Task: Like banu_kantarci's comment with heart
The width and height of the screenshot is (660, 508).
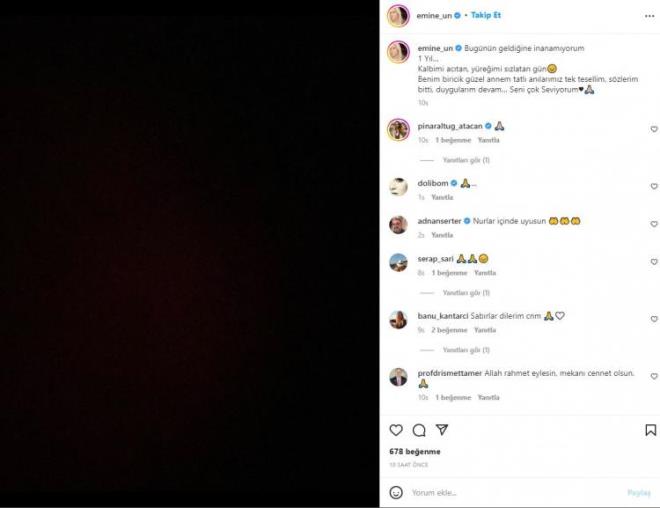Action: [654, 319]
